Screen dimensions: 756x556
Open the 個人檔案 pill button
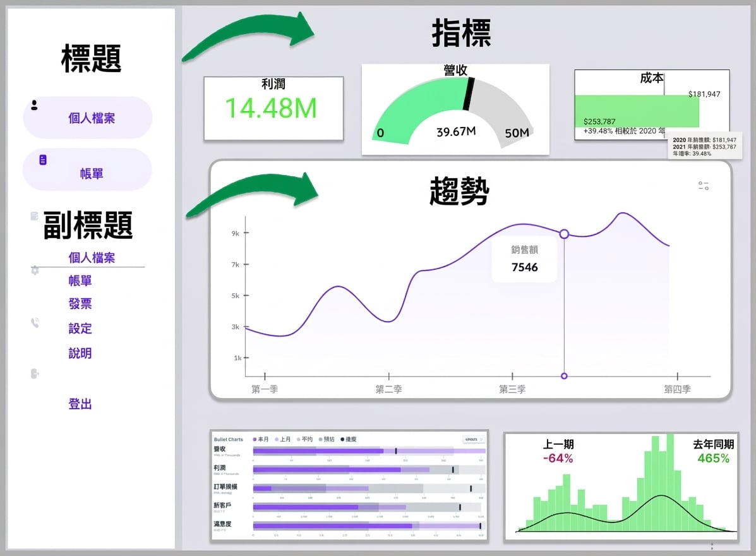point(88,118)
